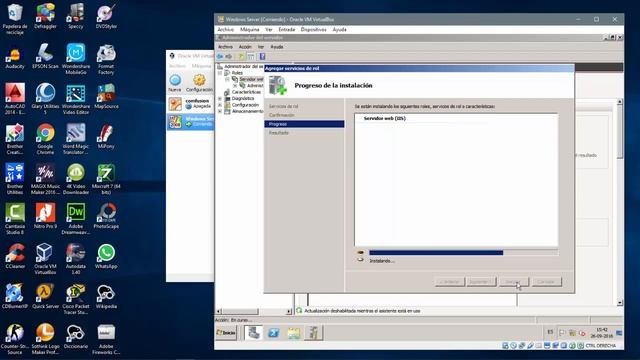The image size is (640, 360).
Task: Open DVDStyler desktop shortcut
Action: coord(106,16)
